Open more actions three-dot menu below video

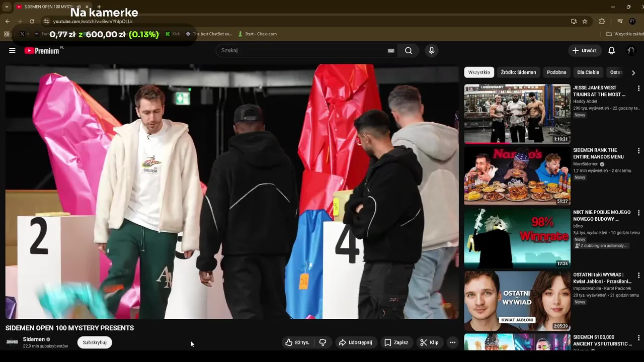(x=452, y=342)
